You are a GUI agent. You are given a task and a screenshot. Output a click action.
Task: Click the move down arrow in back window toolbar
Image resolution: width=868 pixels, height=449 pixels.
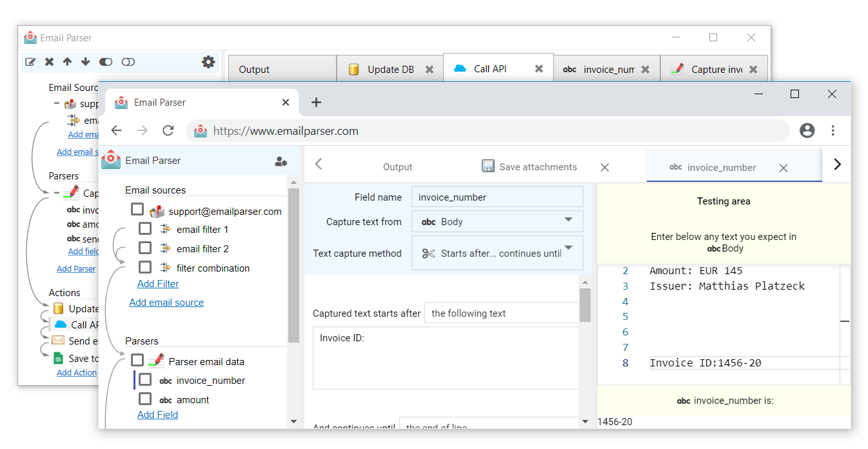tap(85, 62)
